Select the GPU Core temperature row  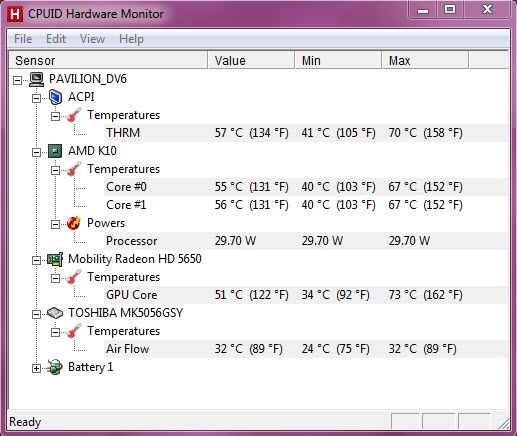click(305, 295)
